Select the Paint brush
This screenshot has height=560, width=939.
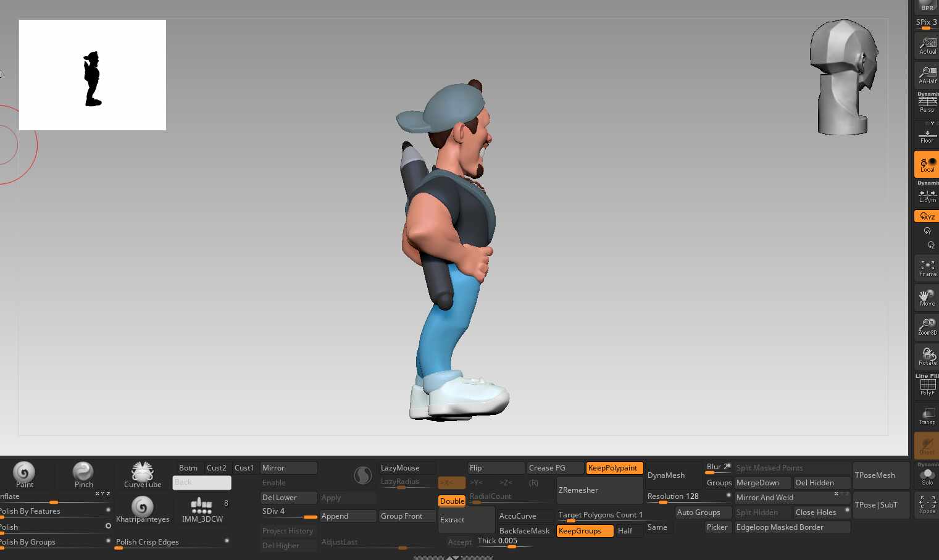(24, 475)
